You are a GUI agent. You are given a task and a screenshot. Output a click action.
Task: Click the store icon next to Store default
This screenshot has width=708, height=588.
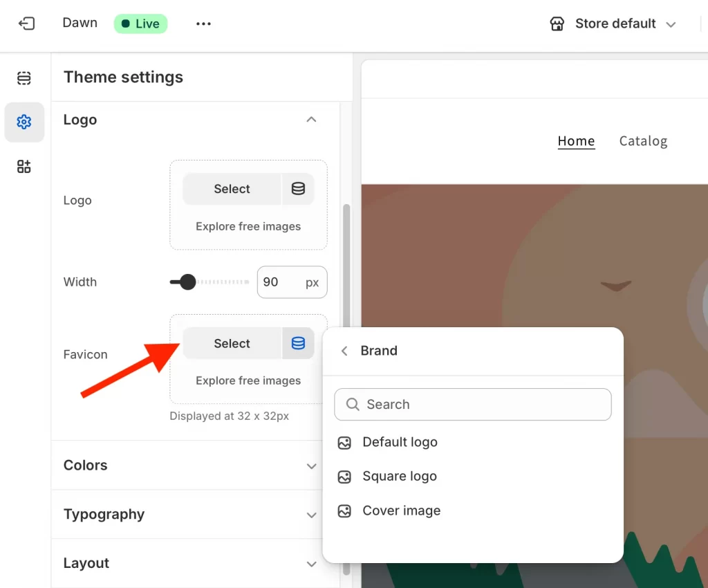[557, 23]
